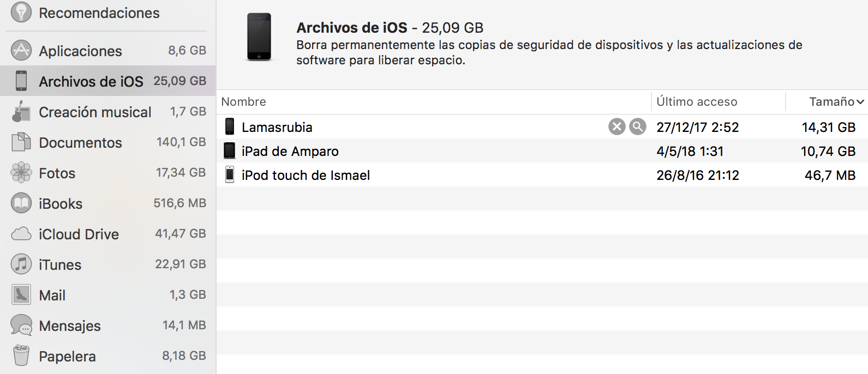Image resolution: width=868 pixels, height=374 pixels.
Task: Open the Recomendaciones sidebar item
Action: [99, 13]
